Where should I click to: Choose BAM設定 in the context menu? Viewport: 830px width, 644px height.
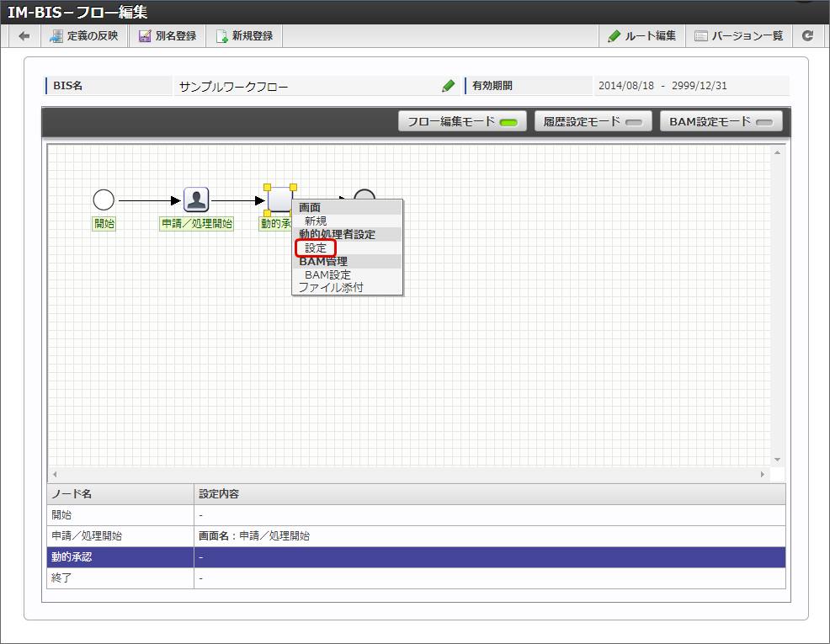coord(327,275)
